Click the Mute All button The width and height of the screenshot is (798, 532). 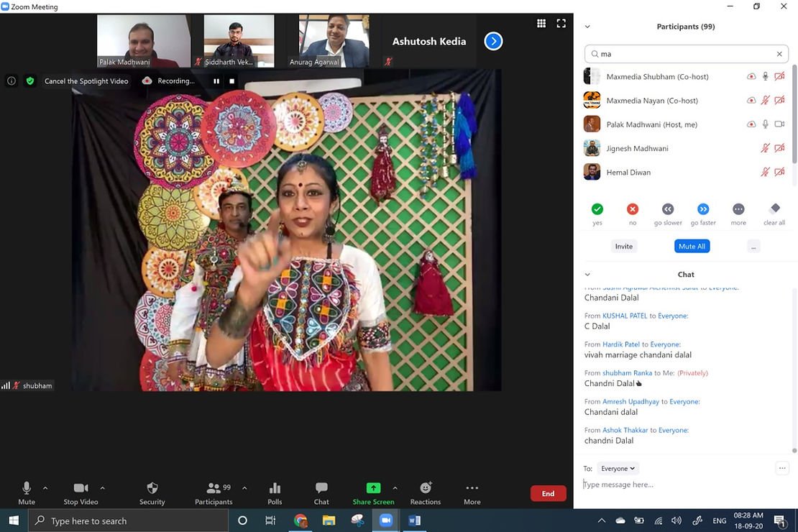(x=692, y=247)
